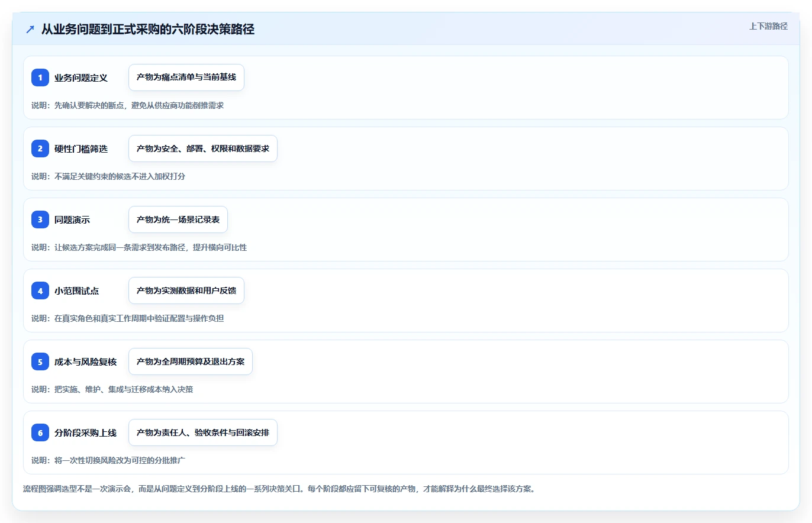Click the 产物为全周期预算及退出方案 chip
812x523 pixels.
[x=191, y=361]
